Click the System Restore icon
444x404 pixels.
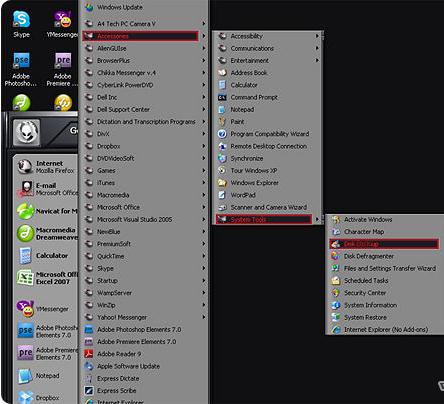tap(335, 317)
